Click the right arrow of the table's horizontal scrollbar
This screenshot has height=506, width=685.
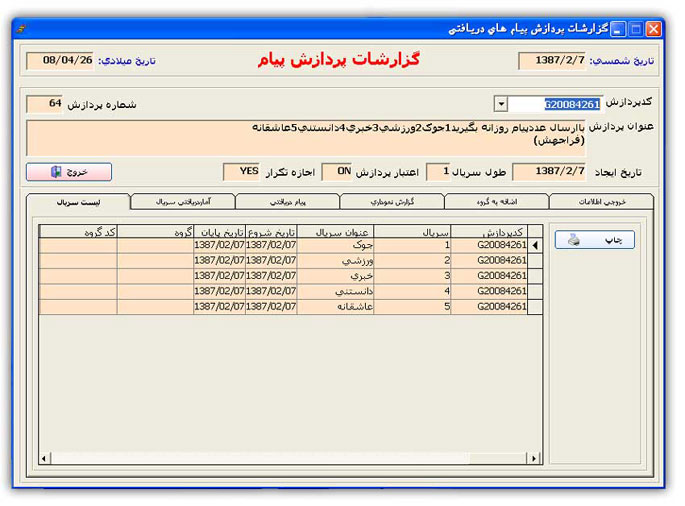pyautogui.click(x=534, y=458)
